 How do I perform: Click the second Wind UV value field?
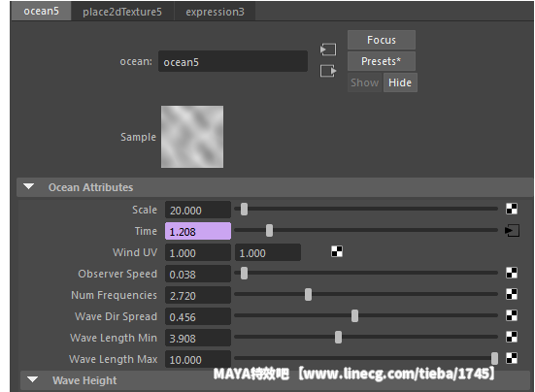click(x=268, y=252)
